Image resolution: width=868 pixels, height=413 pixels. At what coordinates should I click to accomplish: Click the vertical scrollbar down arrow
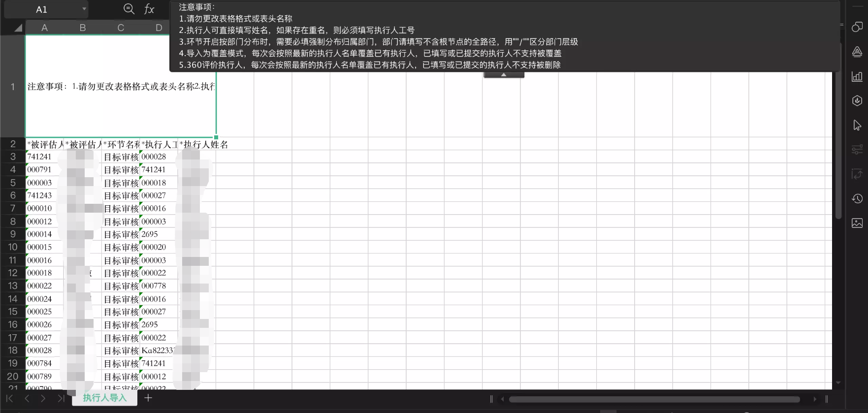(838, 382)
